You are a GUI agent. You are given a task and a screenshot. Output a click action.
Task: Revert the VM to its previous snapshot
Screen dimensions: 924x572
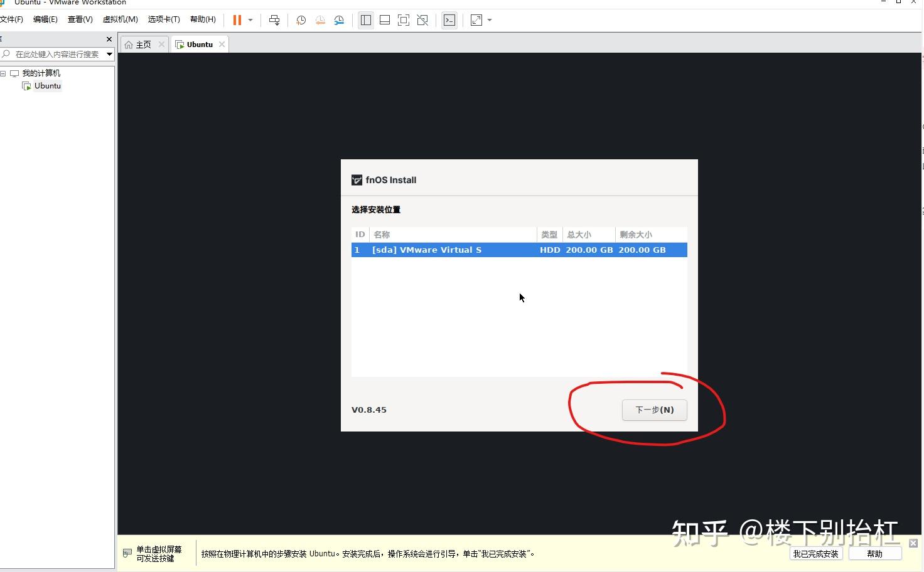coord(320,20)
